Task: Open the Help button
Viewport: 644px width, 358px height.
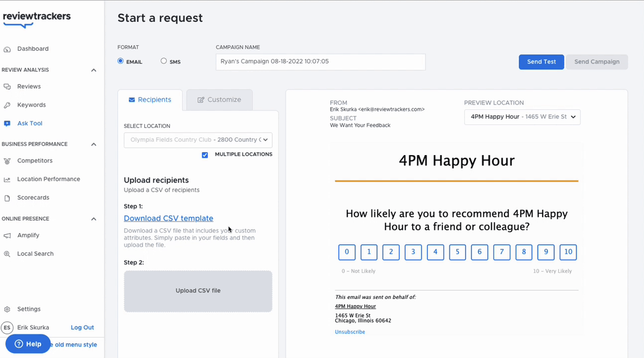Action: [x=28, y=344]
